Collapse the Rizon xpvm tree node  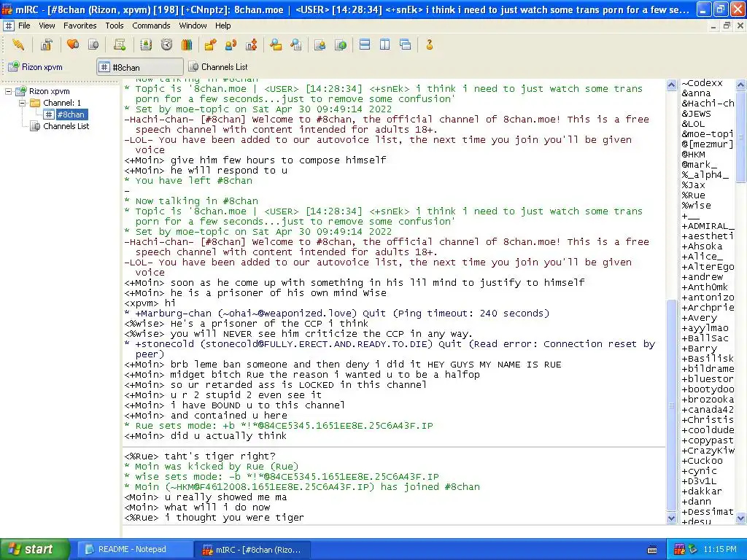8,91
